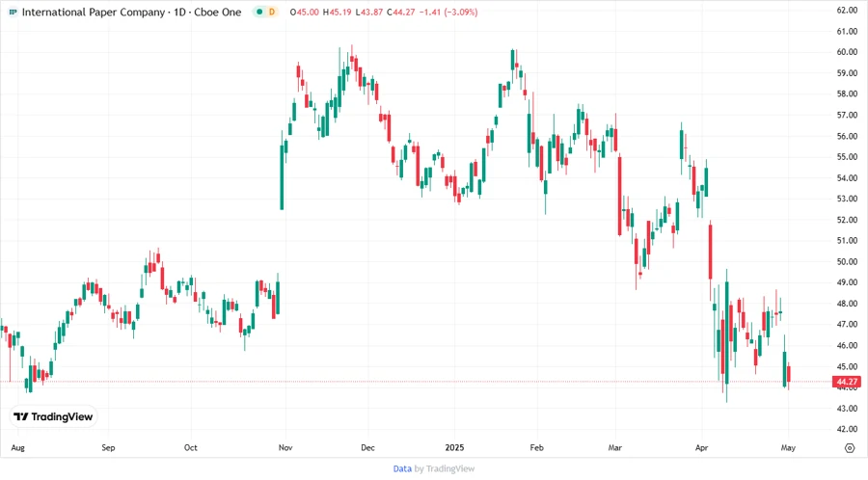Click the Mar label on time axis

tap(615, 448)
